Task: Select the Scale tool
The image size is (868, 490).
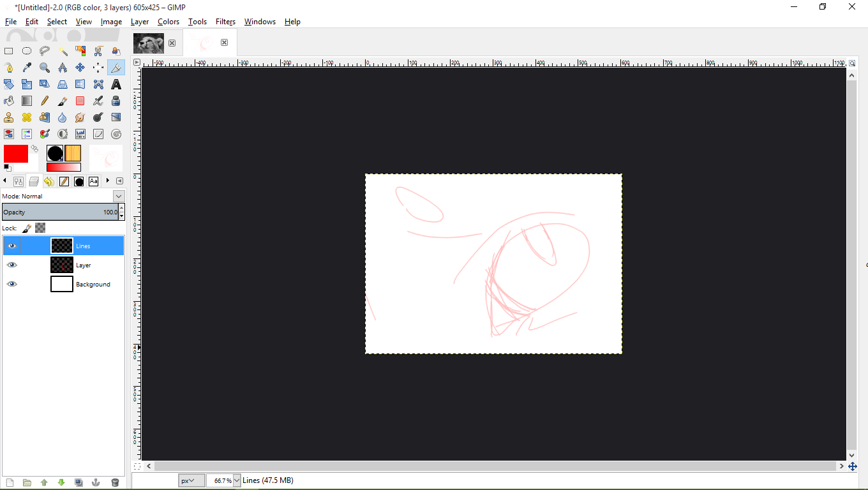Action: [x=27, y=84]
